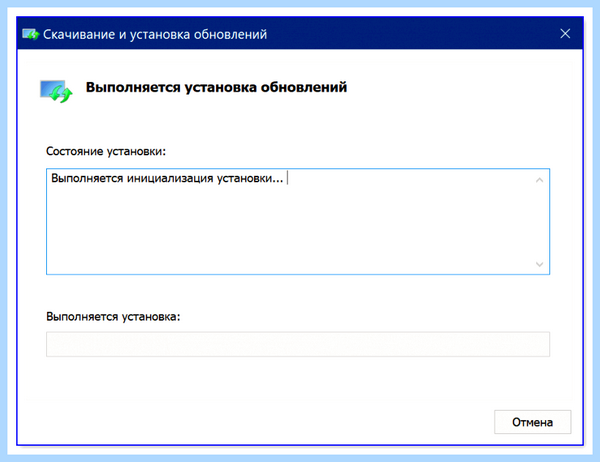This screenshot has width=600, height=462.
Task: Click the heading Выполняется установка обновлений
Action: point(216,87)
